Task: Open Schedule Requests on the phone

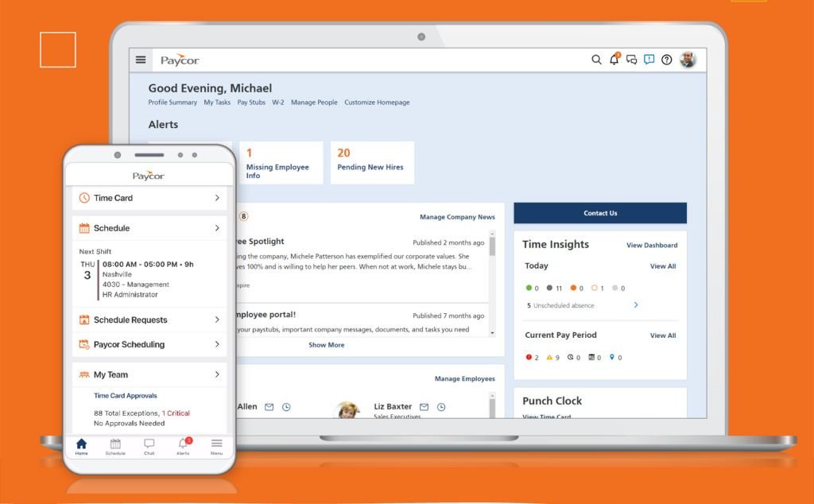Action: [x=149, y=320]
